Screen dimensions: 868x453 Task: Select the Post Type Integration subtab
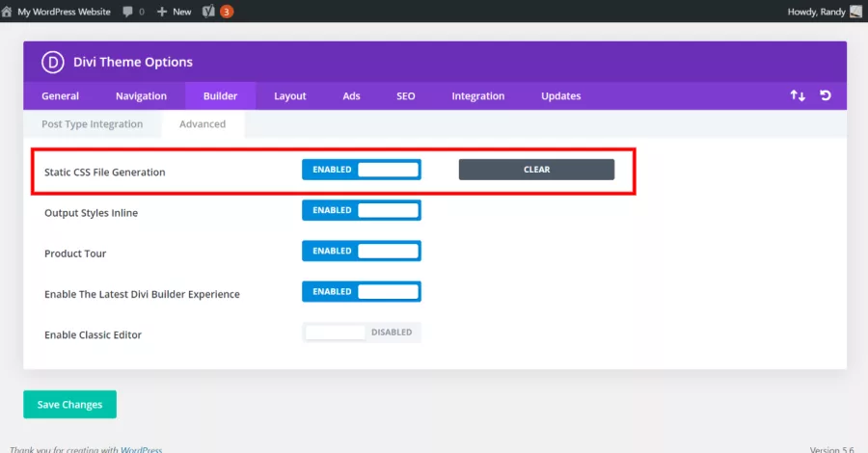[x=93, y=124]
